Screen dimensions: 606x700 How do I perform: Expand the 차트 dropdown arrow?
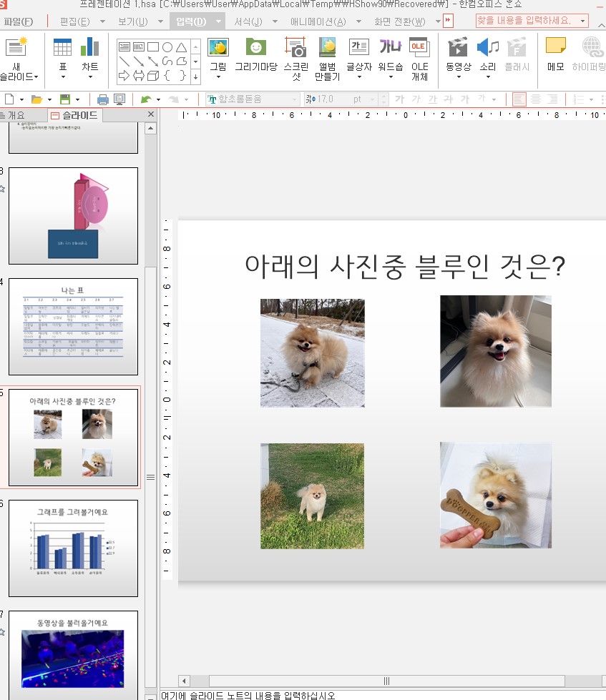pyautogui.click(x=90, y=77)
